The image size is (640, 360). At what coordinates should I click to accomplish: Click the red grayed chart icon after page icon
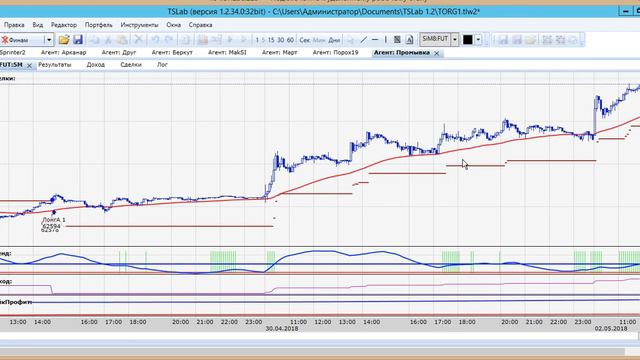click(x=202, y=40)
